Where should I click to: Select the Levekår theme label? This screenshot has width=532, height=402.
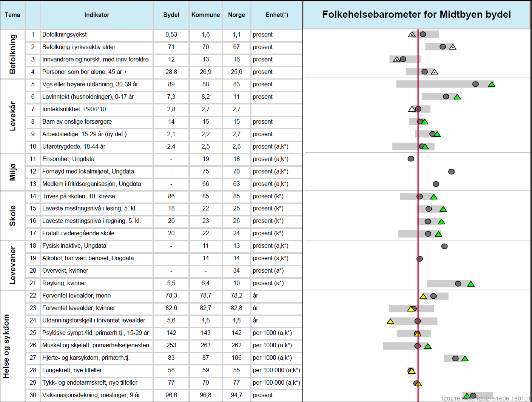[13, 116]
